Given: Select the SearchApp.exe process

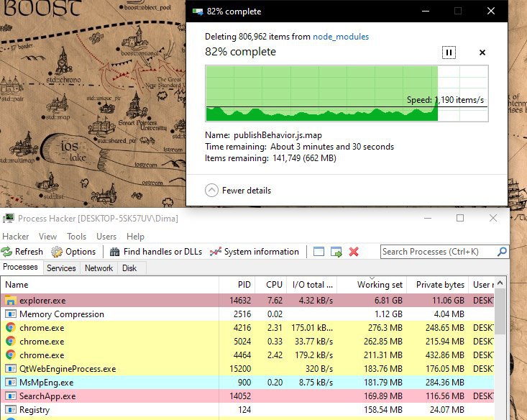Looking at the screenshot, I should tap(247, 396).
